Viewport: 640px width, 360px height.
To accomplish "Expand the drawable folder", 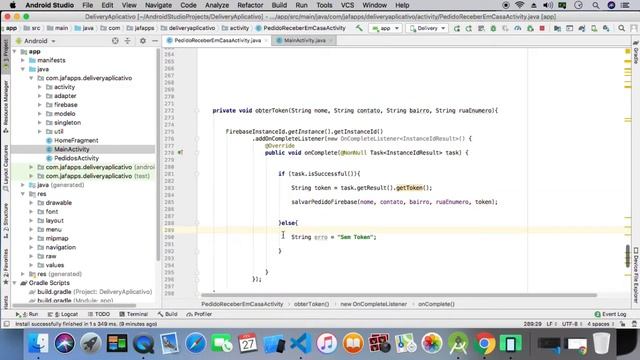I will 31,202.
